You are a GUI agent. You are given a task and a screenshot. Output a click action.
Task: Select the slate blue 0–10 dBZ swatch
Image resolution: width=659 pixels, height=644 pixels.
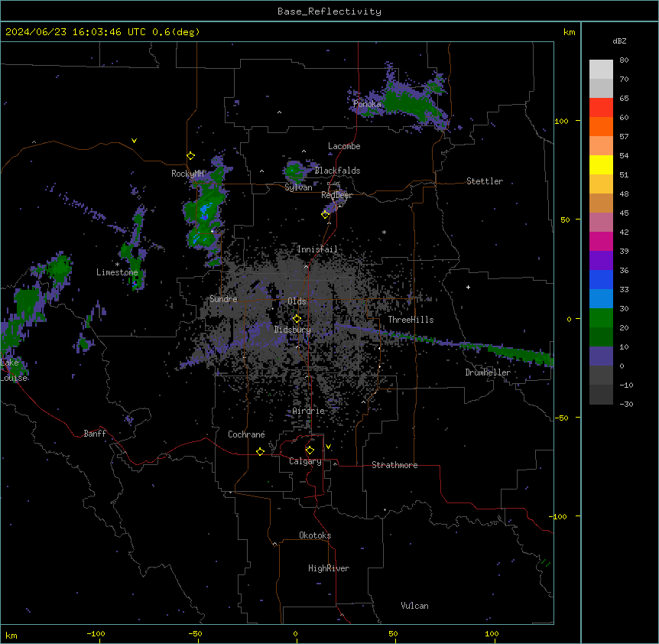601,356
